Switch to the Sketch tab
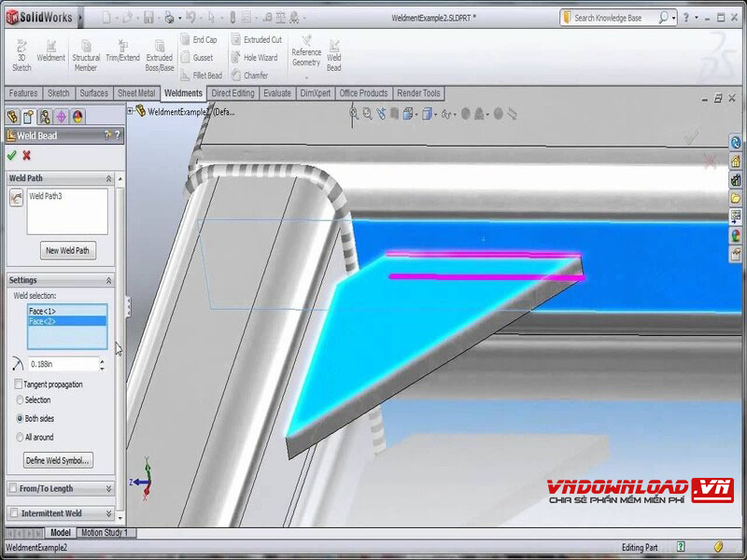Image resolution: width=747 pixels, height=560 pixels. (x=58, y=92)
